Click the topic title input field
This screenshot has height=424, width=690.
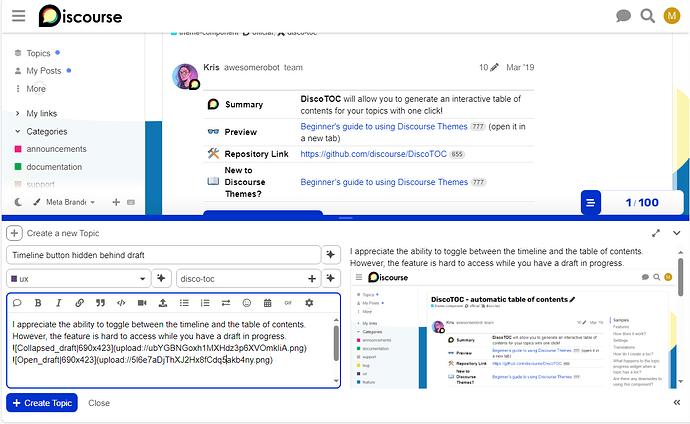(x=163, y=255)
